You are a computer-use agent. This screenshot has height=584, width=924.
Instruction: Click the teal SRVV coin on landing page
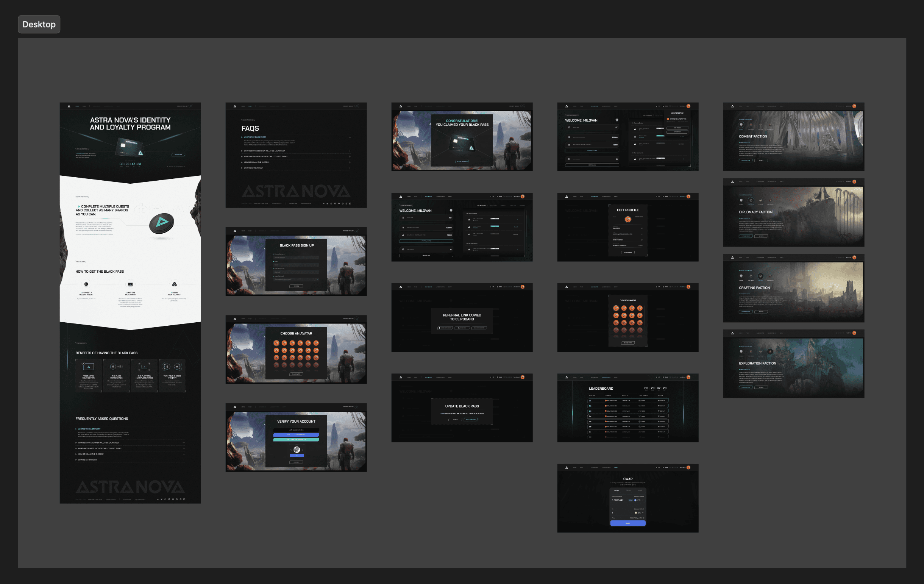[x=162, y=224]
